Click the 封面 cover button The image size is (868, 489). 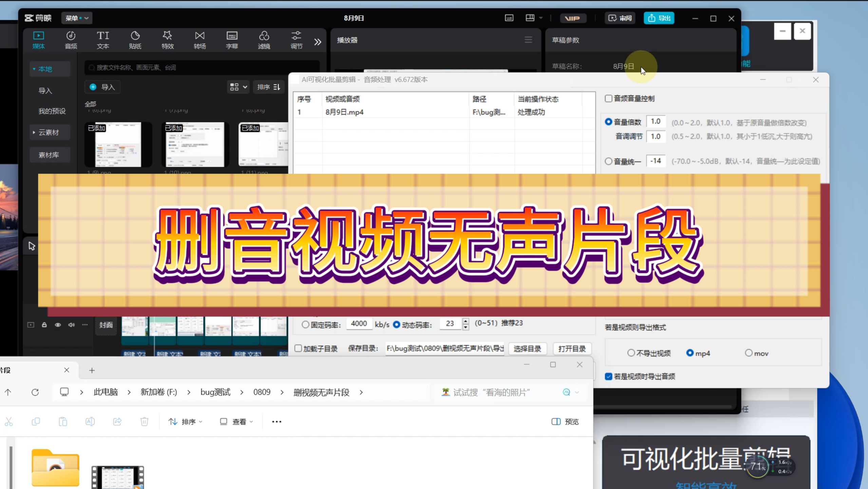click(106, 325)
